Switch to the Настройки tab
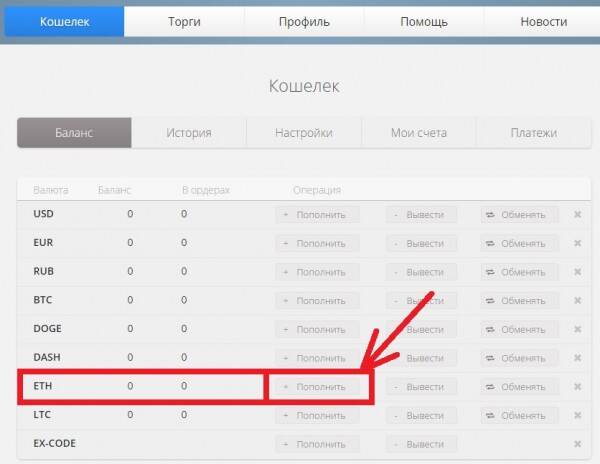 [x=303, y=133]
